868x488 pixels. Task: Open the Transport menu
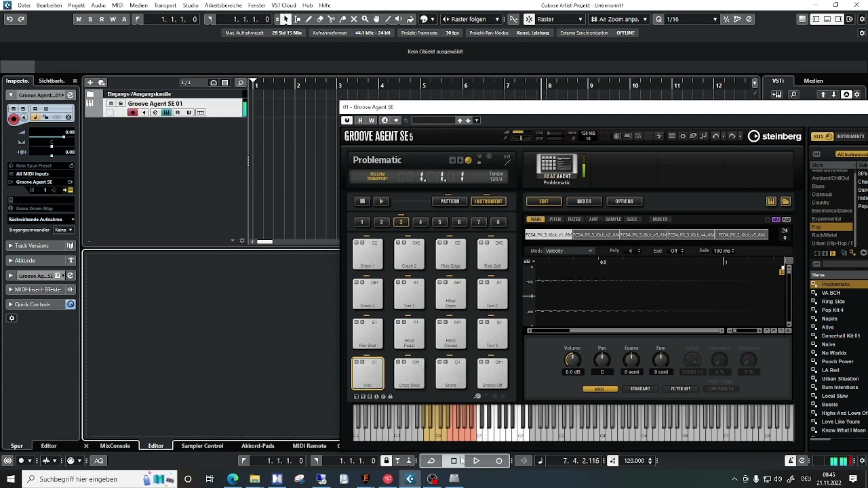point(165,5)
